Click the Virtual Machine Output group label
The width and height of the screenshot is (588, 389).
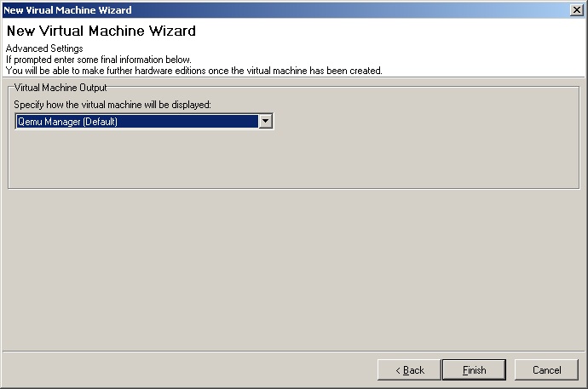tap(60, 87)
